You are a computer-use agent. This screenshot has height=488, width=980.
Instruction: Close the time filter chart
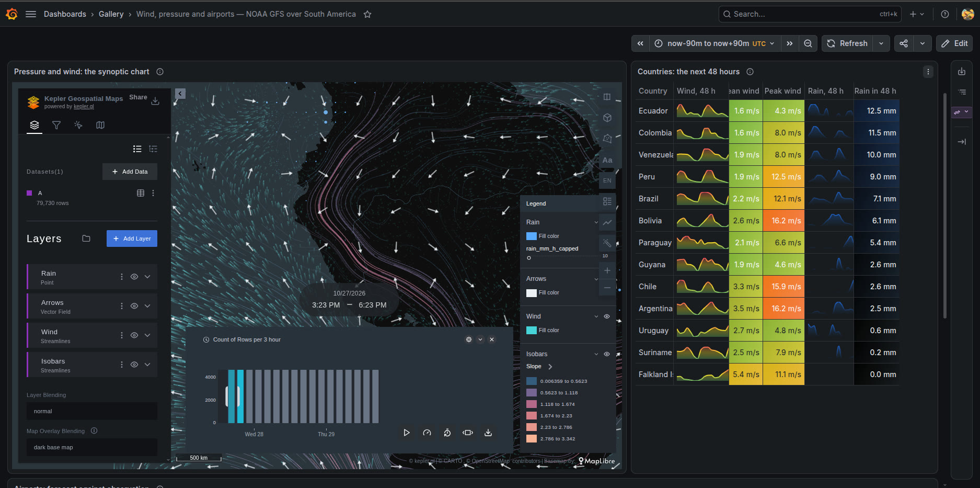492,339
